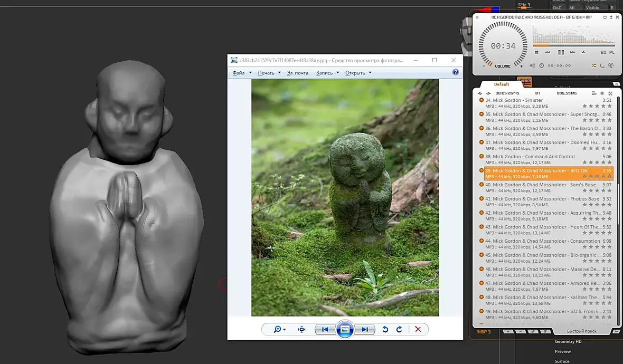623x364 pixels.
Task: Select track 44 Consumption
Action: [545, 244]
